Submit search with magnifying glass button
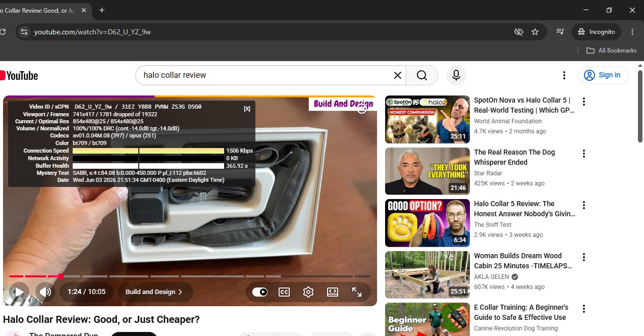644x336 pixels. click(422, 75)
